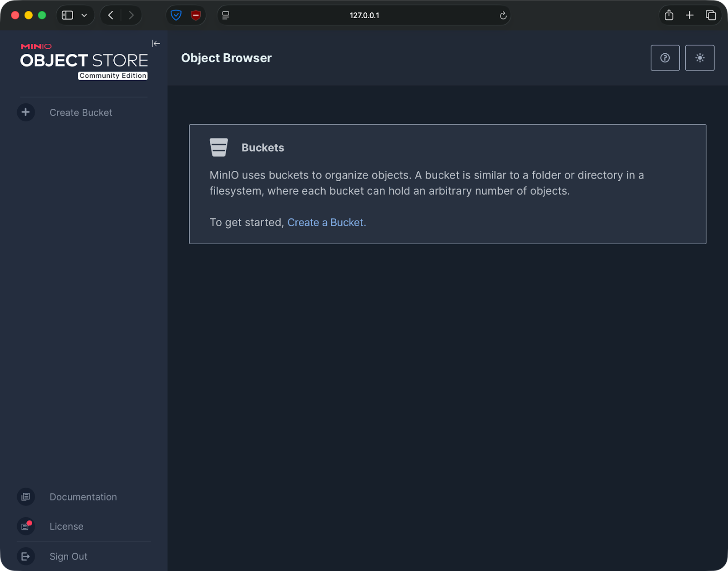This screenshot has height=571, width=728.
Task: Collapse the MinIO sidebar
Action: click(x=156, y=43)
